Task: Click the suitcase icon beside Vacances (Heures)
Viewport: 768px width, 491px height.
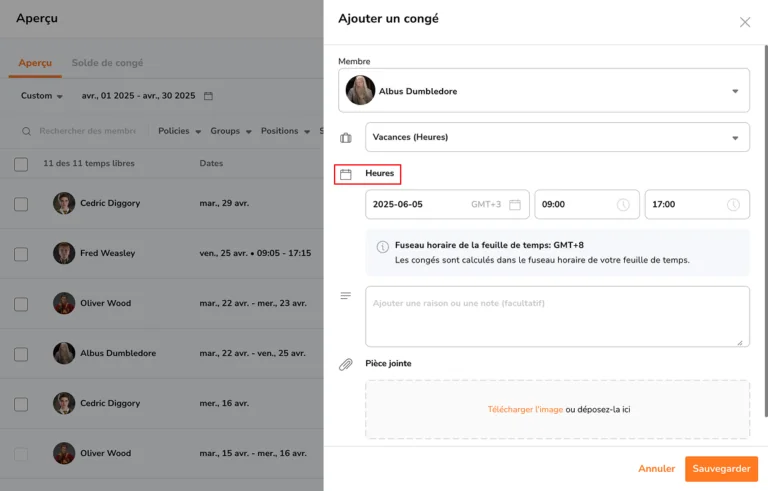Action: 346,138
